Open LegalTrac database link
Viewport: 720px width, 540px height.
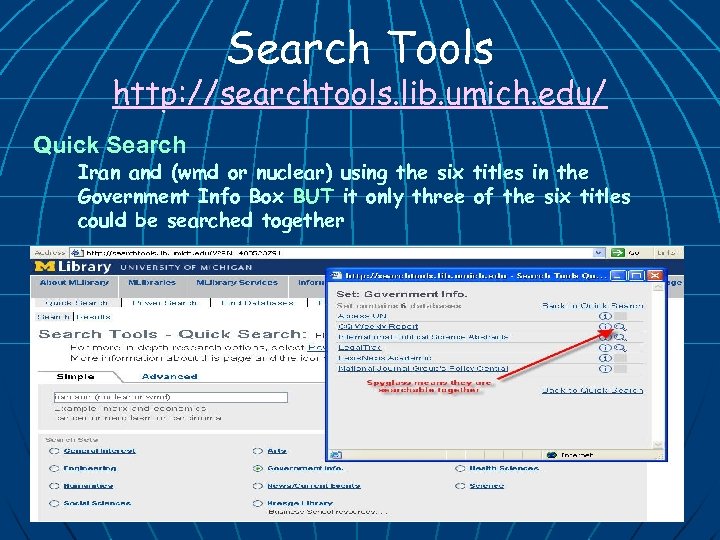click(360, 348)
